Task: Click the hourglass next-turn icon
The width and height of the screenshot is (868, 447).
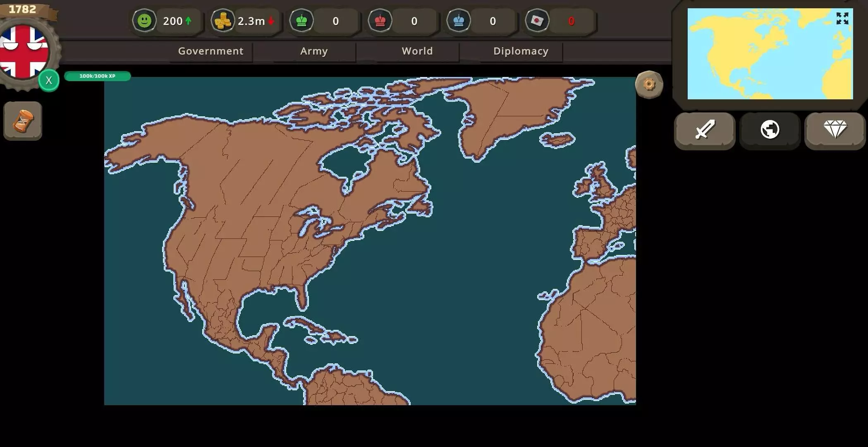Action: point(23,121)
